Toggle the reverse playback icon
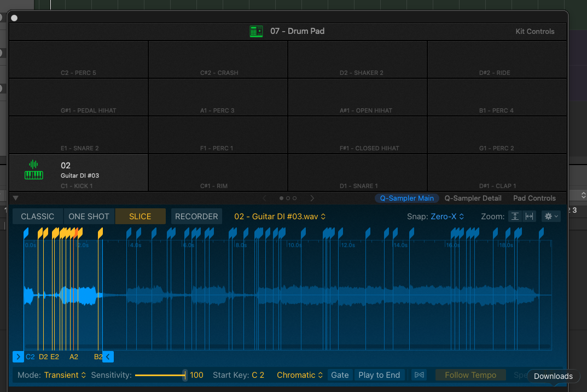Viewport: 587px width, 392px height. pyautogui.click(x=419, y=375)
